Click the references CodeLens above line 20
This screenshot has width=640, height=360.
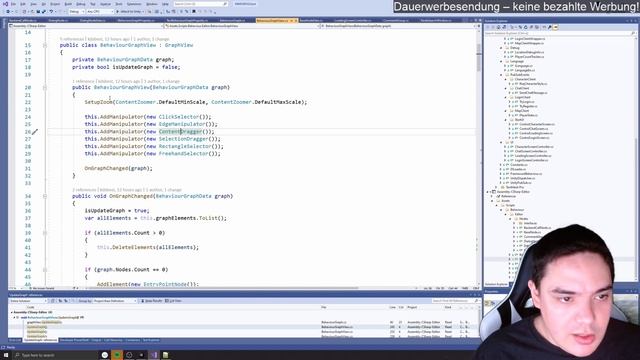[x=83, y=81]
